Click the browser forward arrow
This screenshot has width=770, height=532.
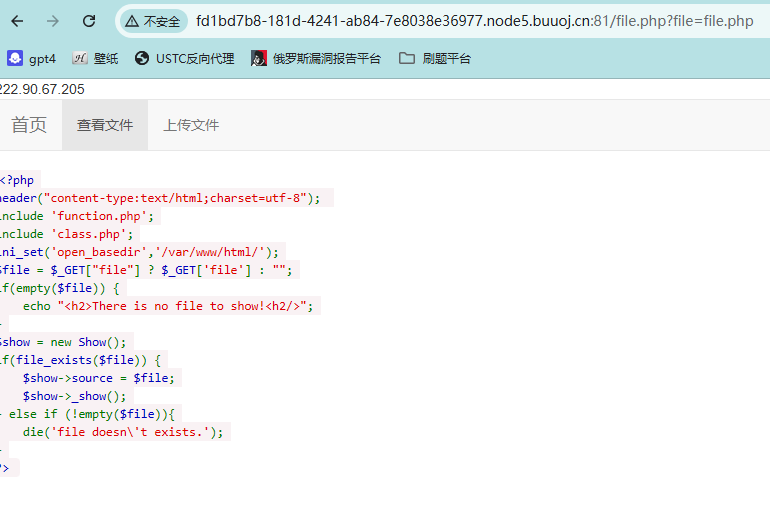[53, 21]
